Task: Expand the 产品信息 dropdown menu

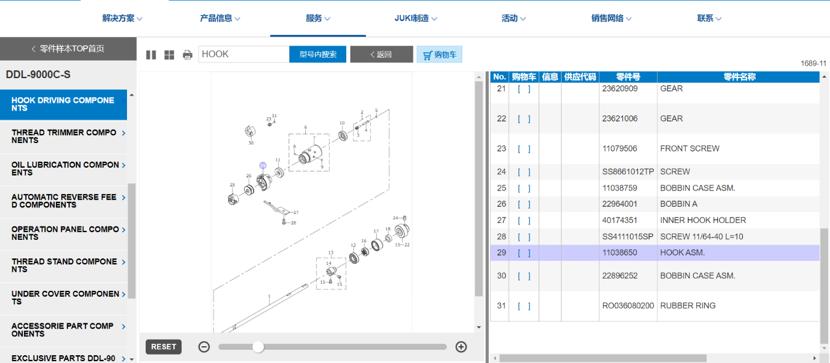Action: click(x=220, y=19)
